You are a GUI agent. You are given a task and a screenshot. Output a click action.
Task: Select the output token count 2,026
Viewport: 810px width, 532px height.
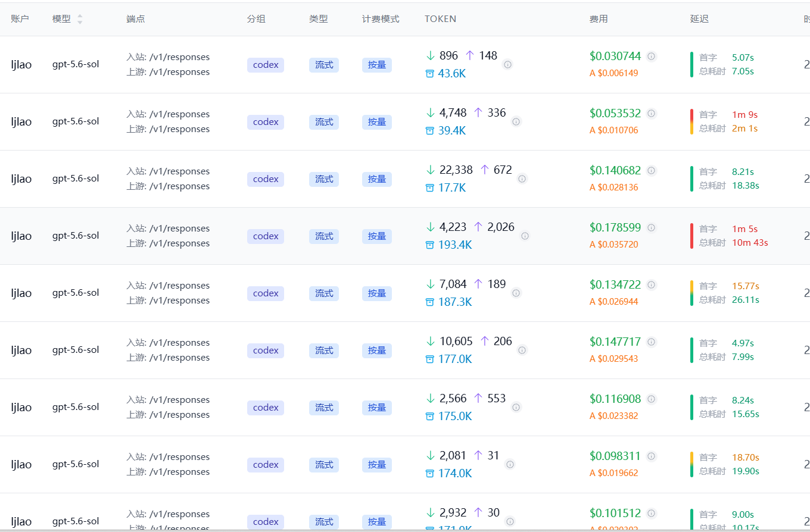[x=501, y=227]
